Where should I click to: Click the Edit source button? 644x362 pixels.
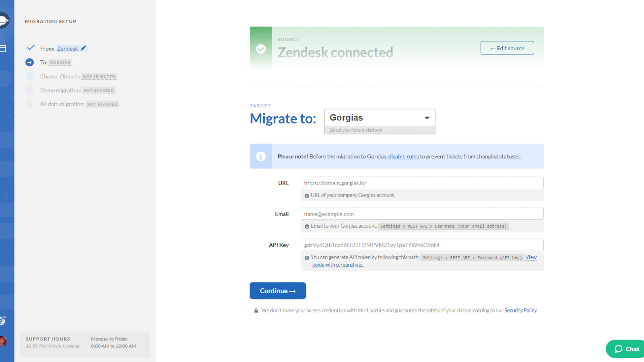click(x=507, y=48)
